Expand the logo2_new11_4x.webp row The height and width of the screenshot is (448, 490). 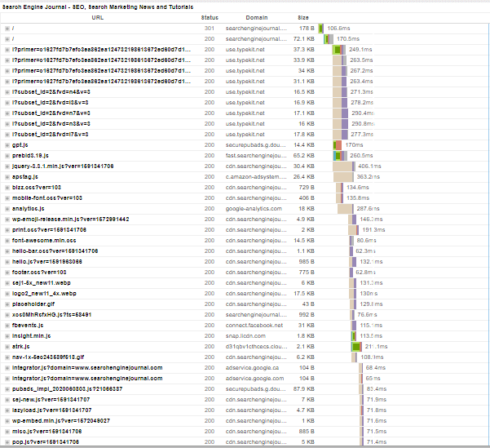7,294
